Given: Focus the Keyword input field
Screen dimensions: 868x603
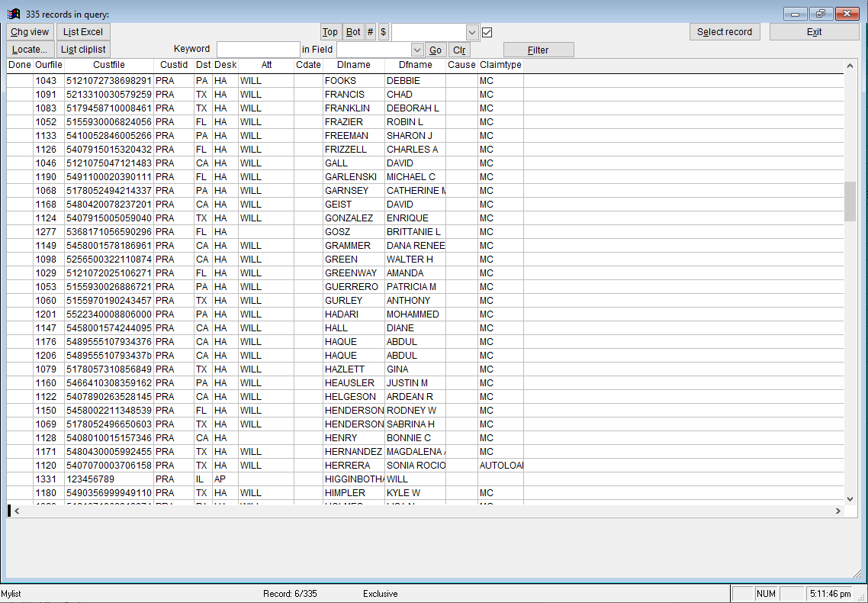Looking at the screenshot, I should pyautogui.click(x=258, y=50).
